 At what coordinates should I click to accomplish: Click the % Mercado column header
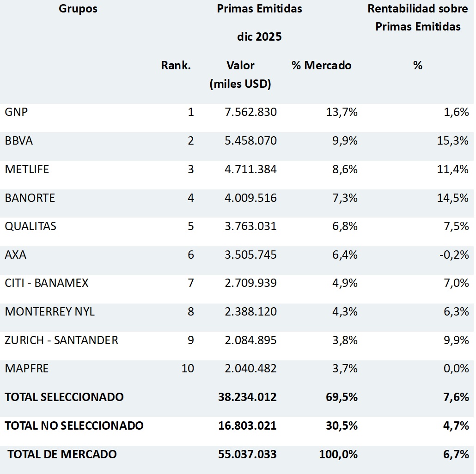pyautogui.click(x=321, y=66)
